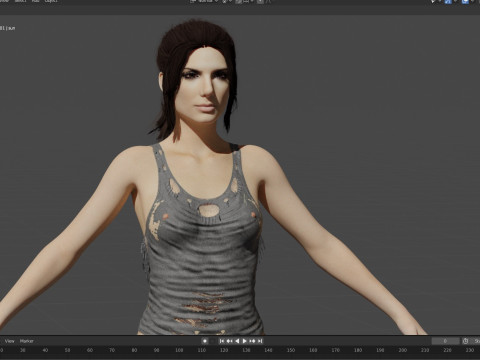The image size is (480, 360).
Task: Click frame 30 on the timeline ruler
Action: pos(23,350)
